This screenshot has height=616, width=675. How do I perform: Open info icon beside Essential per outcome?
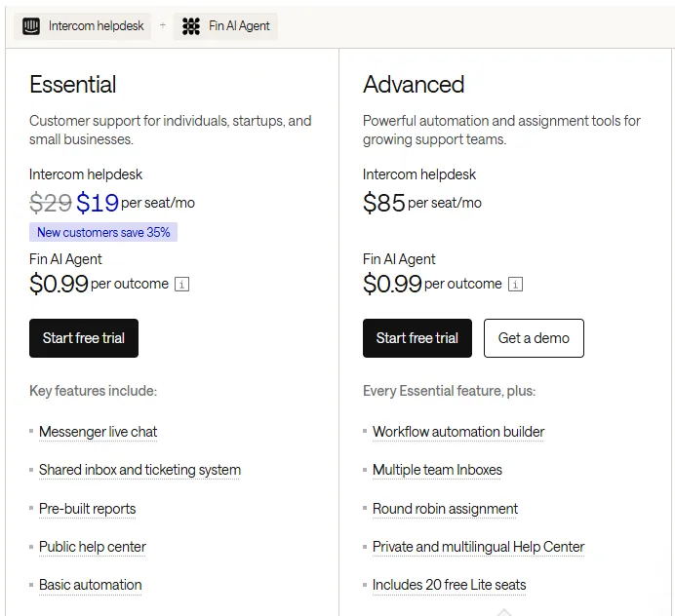[x=181, y=285]
